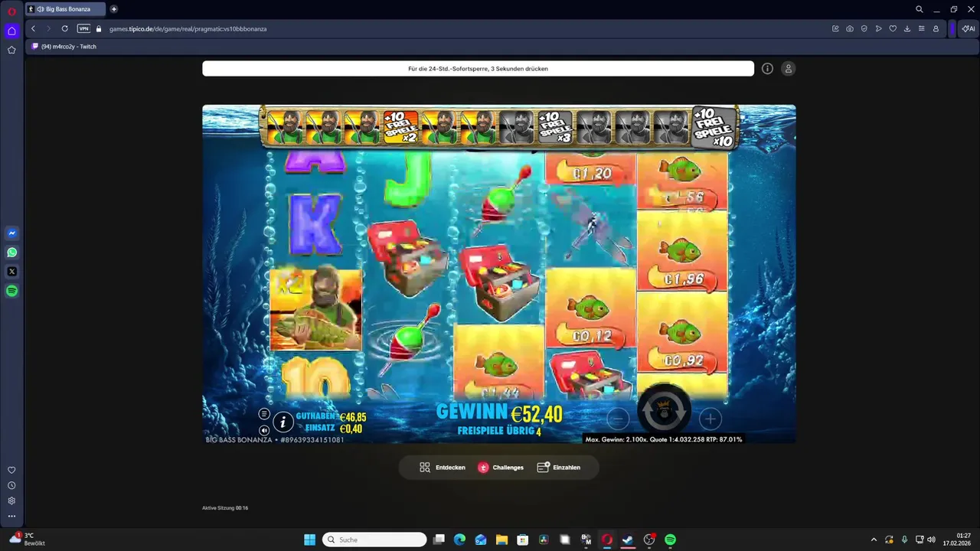Click the purple bar beside AI button
The width and height of the screenshot is (980, 551).
[x=952, y=28]
